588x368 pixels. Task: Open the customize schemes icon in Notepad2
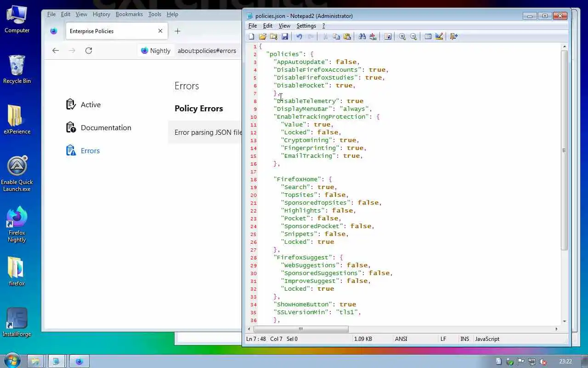point(439,36)
